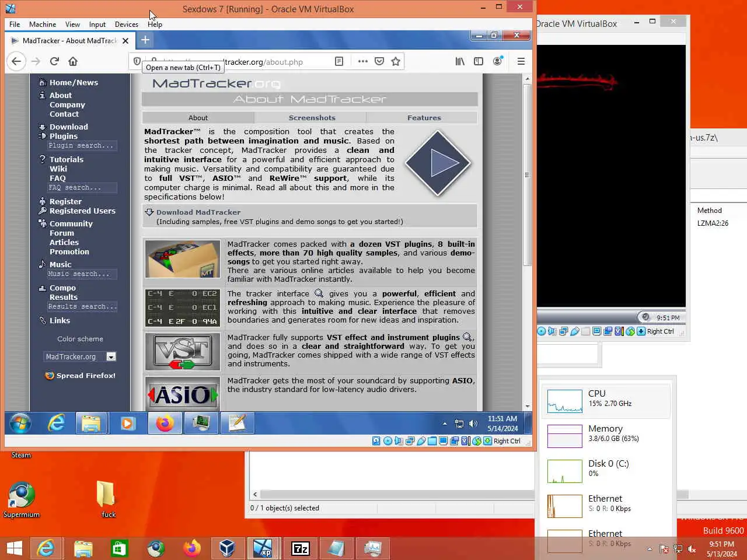This screenshot has height=560, width=747.
Task: Click the tracker interface pattern thumbnail
Action: pyautogui.click(x=183, y=307)
